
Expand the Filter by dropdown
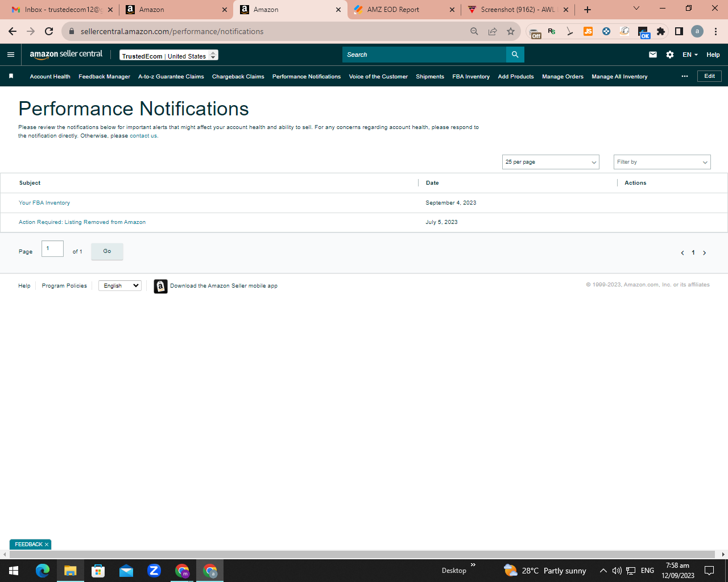pos(662,162)
